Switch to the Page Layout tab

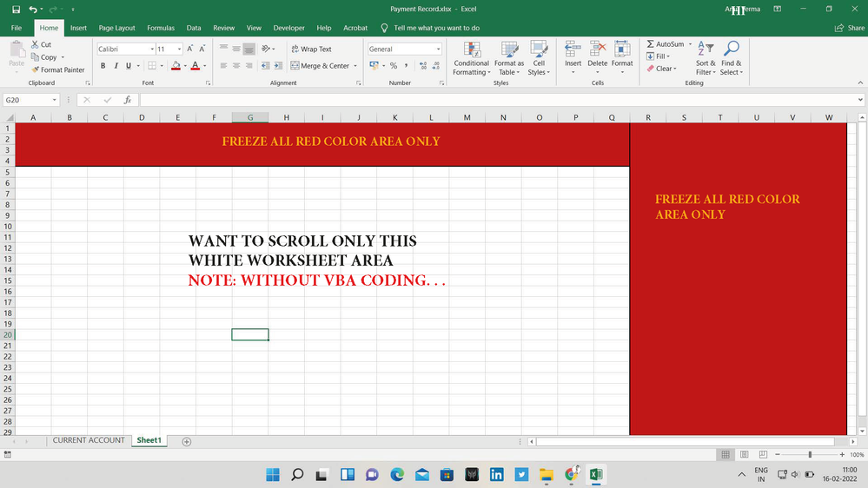116,28
